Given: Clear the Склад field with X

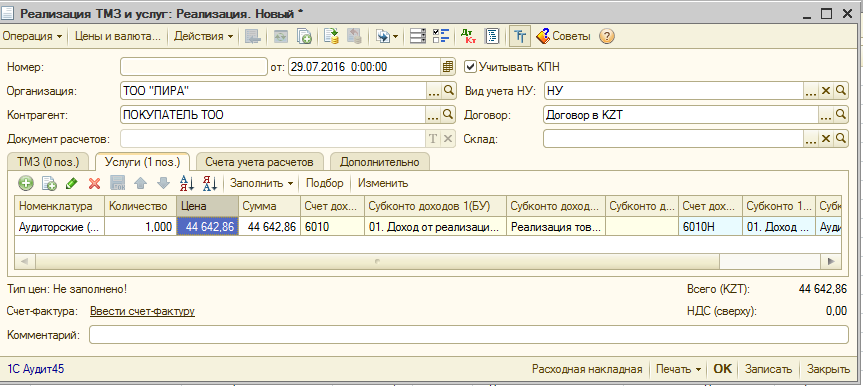Looking at the screenshot, I should (826, 138).
